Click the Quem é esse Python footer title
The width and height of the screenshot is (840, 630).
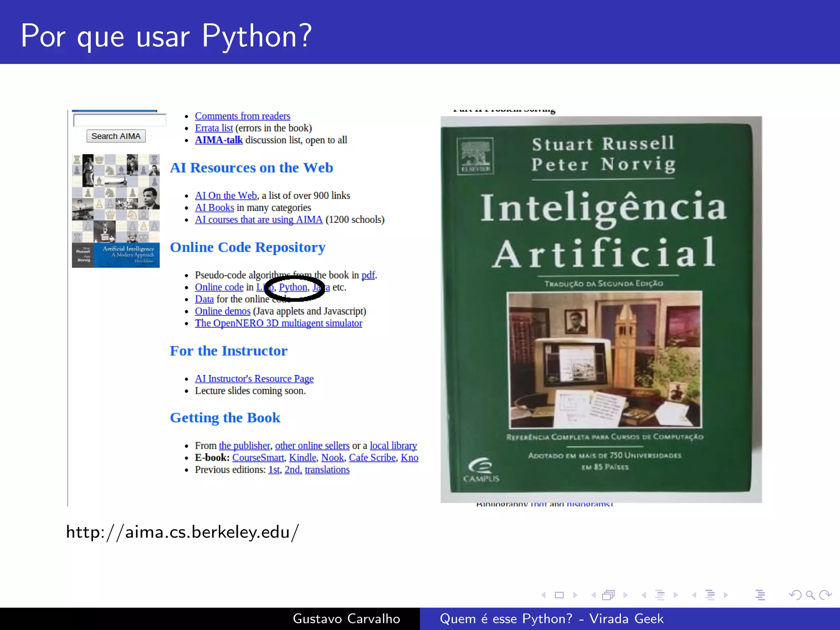point(551,619)
